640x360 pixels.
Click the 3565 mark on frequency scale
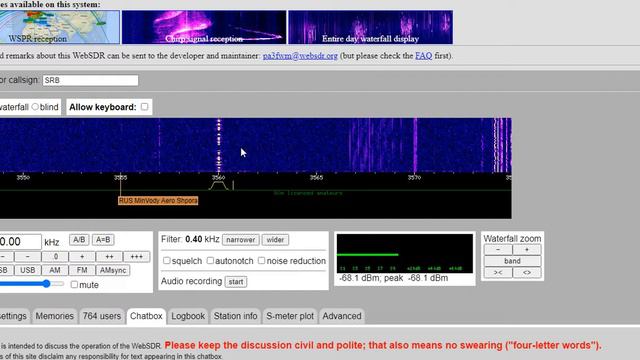pos(316,177)
